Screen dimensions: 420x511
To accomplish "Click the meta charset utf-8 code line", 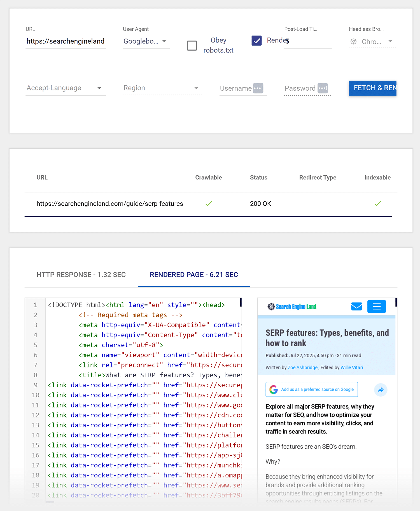I will click(x=121, y=345).
